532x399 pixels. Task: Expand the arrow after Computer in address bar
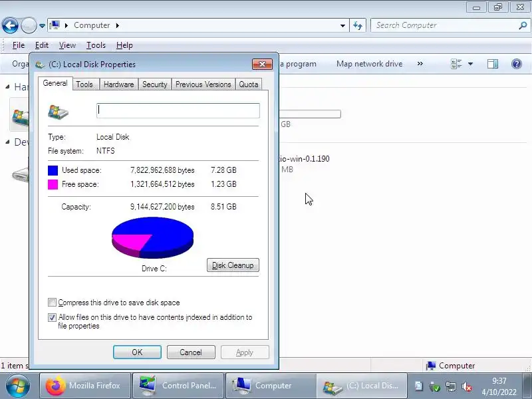pos(118,25)
